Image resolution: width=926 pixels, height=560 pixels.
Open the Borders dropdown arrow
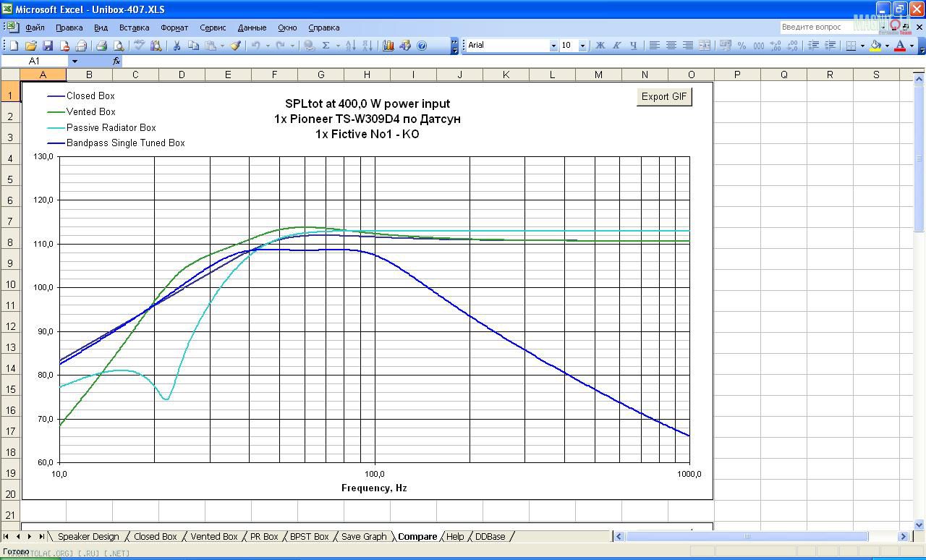(862, 46)
